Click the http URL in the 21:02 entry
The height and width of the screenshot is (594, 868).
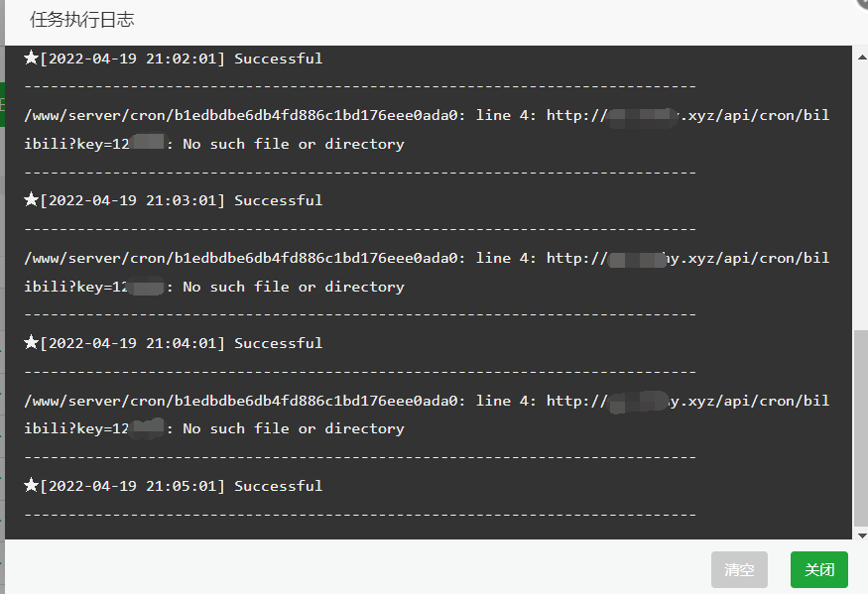coord(688,115)
